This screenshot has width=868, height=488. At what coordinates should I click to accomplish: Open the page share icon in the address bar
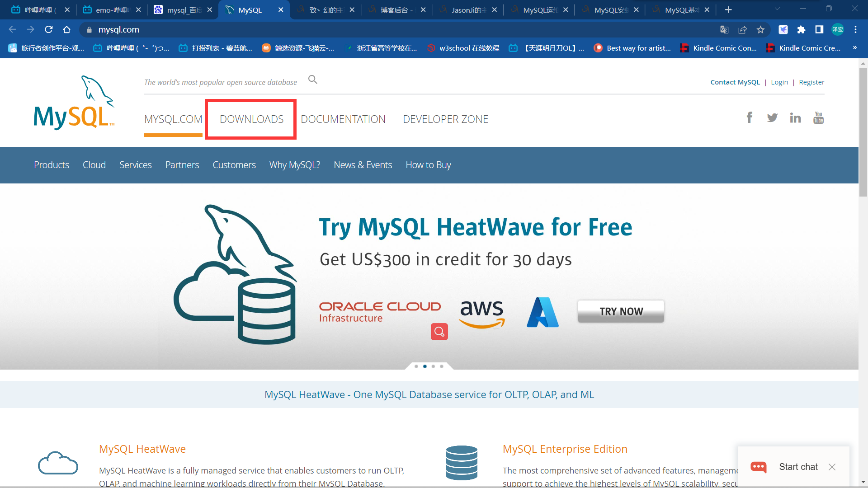[742, 29]
